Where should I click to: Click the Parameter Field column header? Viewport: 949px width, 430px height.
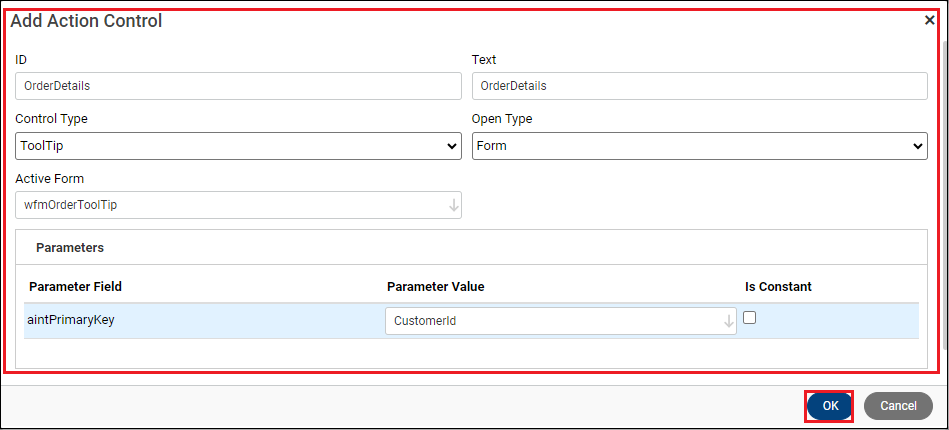pyautogui.click(x=76, y=287)
